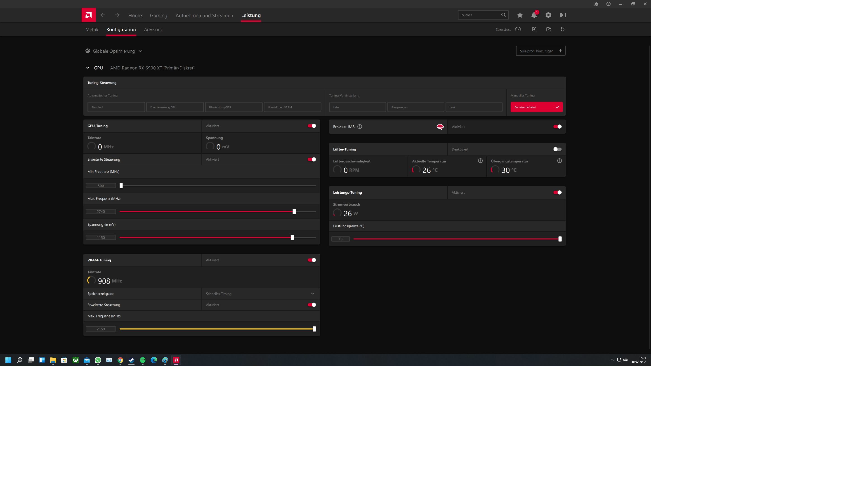Click Spielprofil hinzufügen button

point(540,51)
